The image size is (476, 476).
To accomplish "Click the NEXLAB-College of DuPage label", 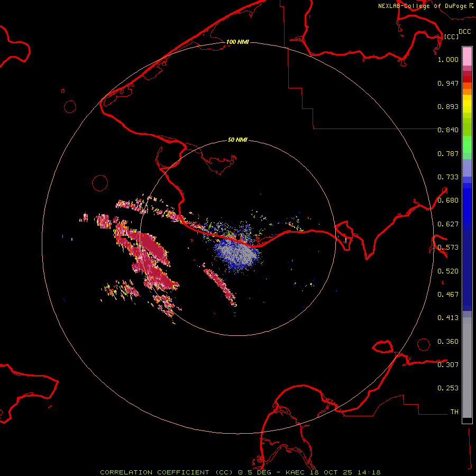I will (x=426, y=6).
